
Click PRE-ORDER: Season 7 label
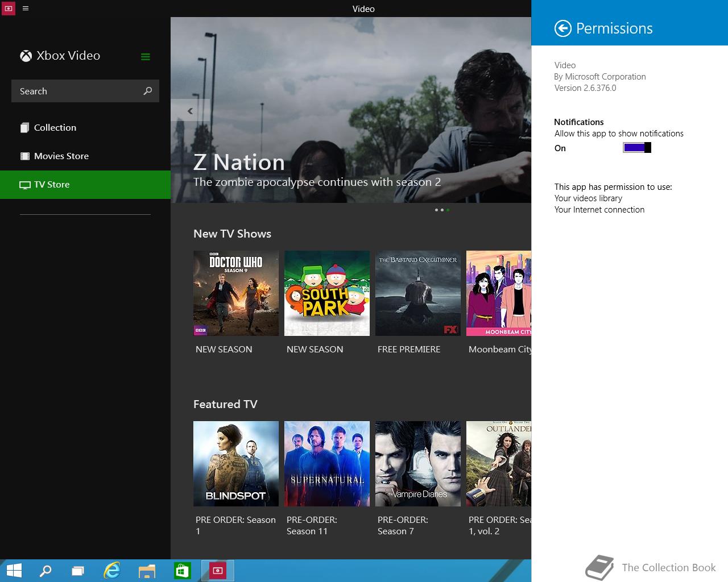[403, 525]
